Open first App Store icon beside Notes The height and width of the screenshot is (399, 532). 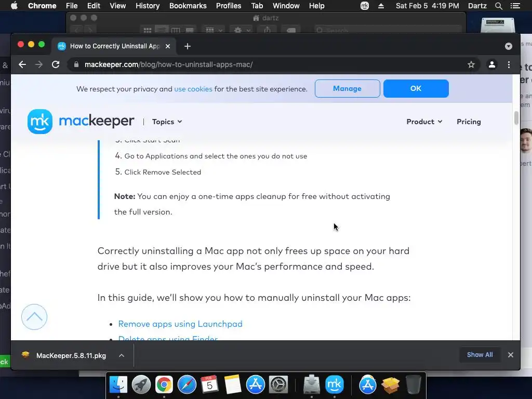(x=256, y=385)
